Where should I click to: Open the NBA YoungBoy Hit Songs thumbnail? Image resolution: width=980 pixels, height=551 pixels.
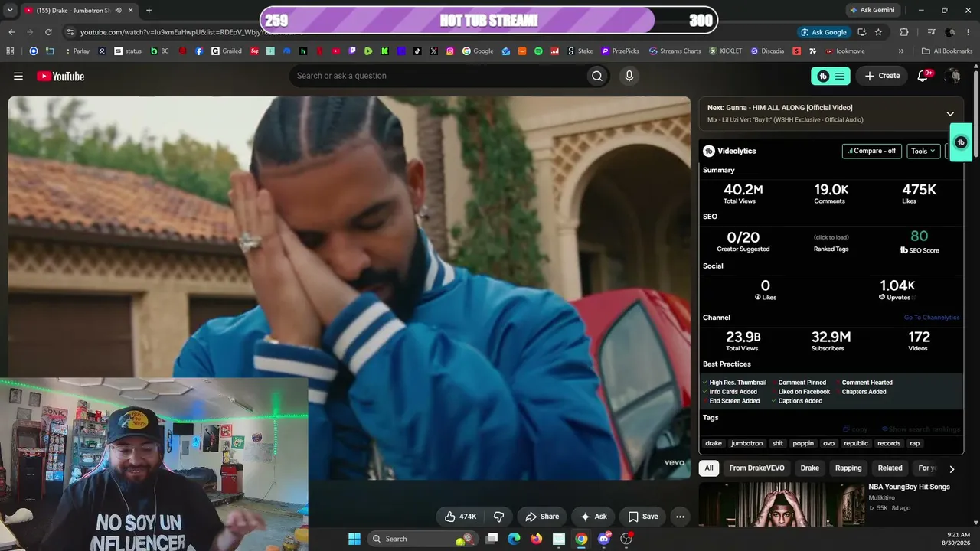point(782,504)
